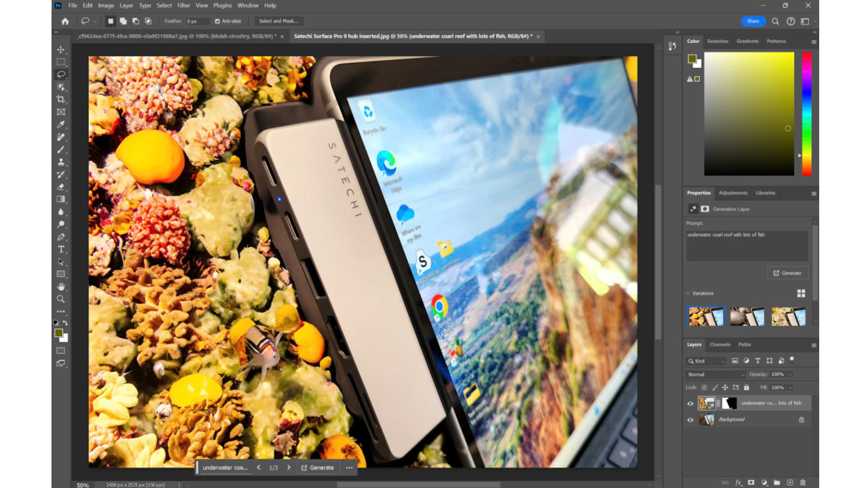Select the Eyedropper tool
The image size is (868, 488).
61,125
